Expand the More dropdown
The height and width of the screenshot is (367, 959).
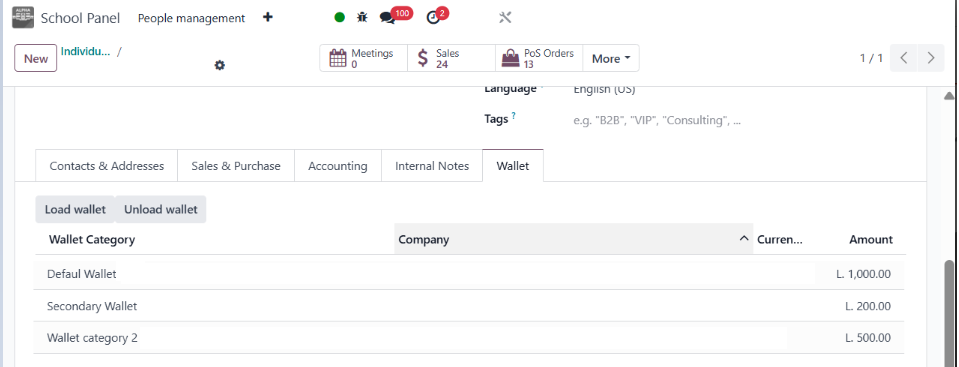611,59
